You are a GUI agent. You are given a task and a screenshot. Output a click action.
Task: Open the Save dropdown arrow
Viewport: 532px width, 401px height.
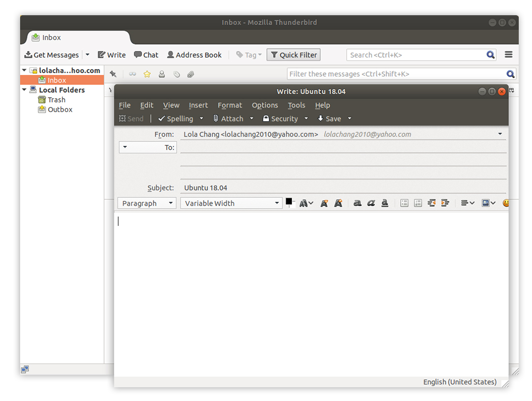350,118
